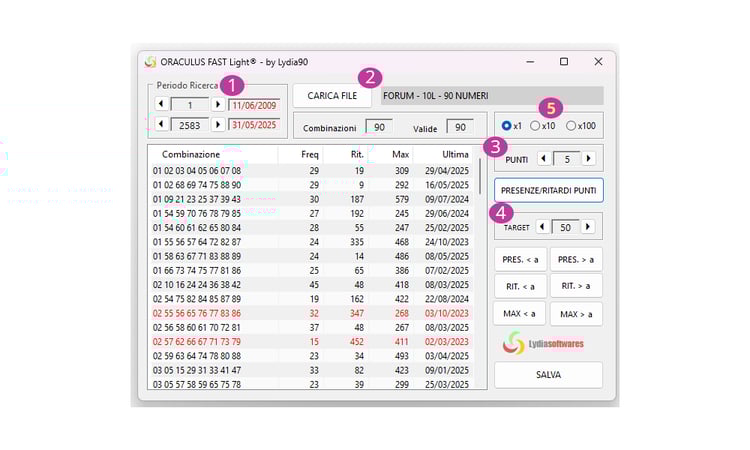Click the CARICA FILE button
This screenshot has width=750, height=450.
pos(332,96)
